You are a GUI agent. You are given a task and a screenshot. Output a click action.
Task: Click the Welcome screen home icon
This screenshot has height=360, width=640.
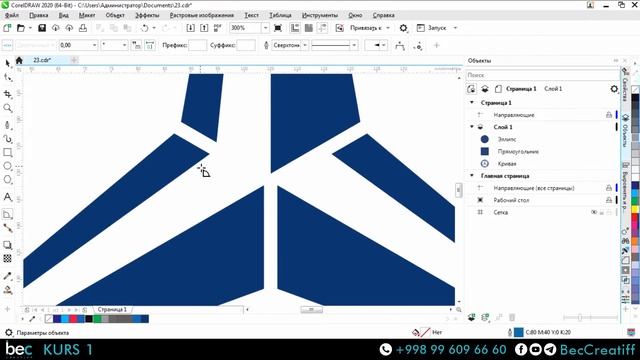(x=19, y=60)
